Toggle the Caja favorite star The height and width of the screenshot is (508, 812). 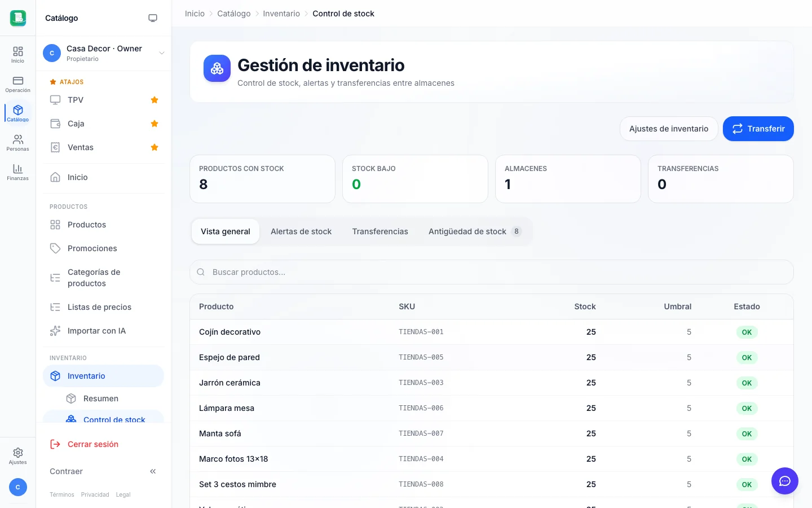click(155, 124)
